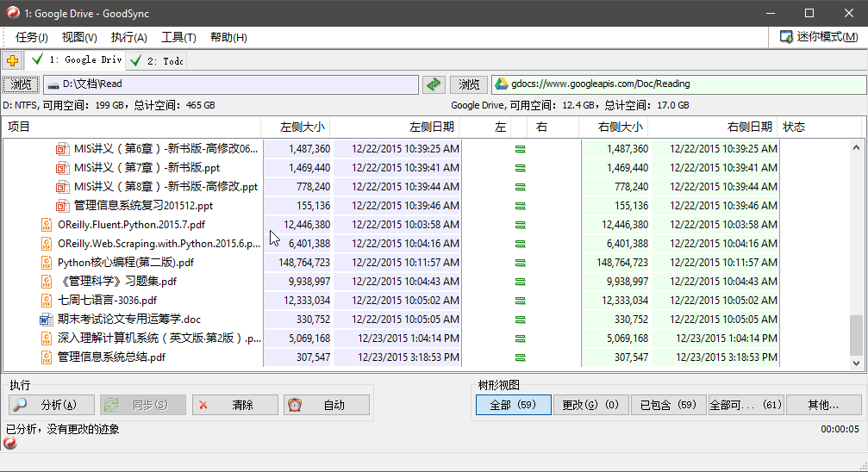
Task: Switch to 迷你模式(M) mini mode
Action: (819, 37)
